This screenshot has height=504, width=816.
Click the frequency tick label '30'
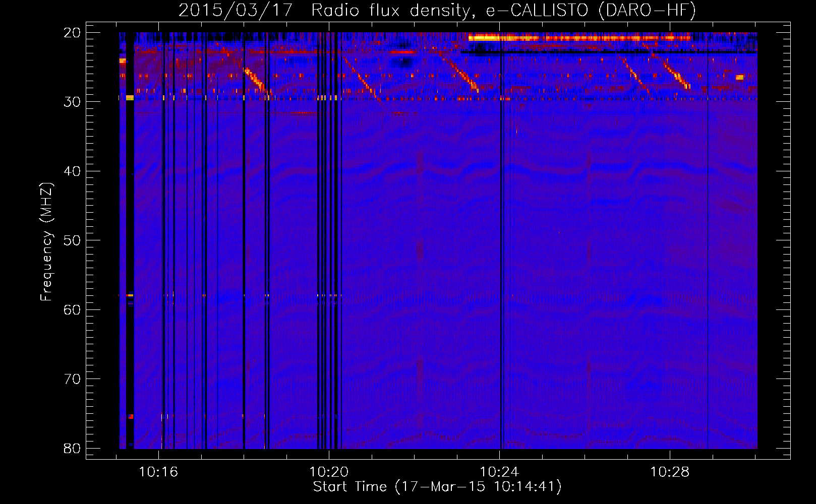[72, 102]
